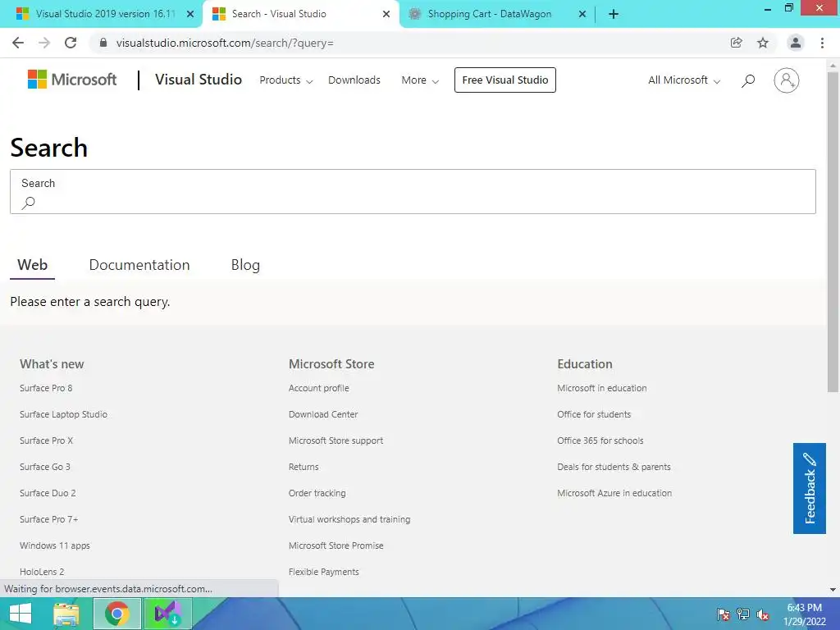Open File Explorer from the taskbar
Screen dimensions: 840x630
point(66,614)
